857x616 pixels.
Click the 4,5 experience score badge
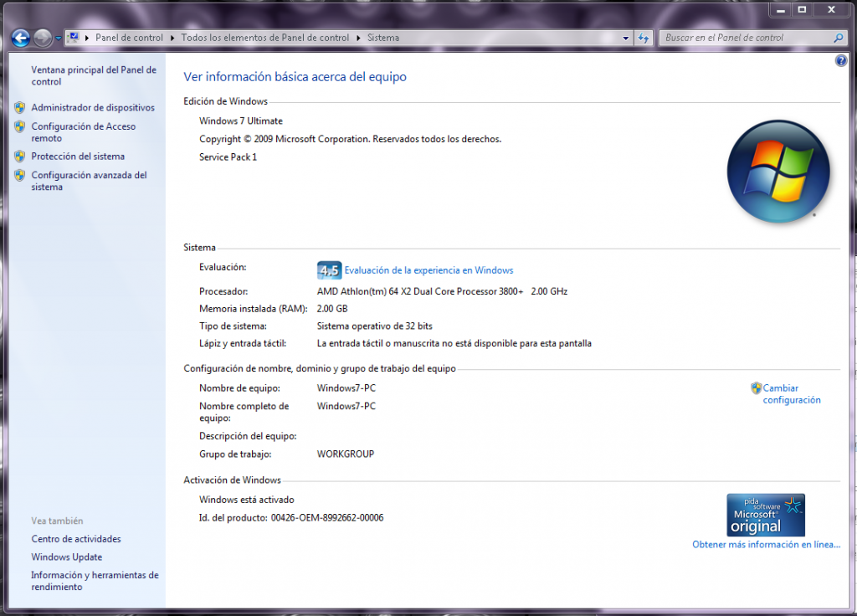tap(329, 270)
